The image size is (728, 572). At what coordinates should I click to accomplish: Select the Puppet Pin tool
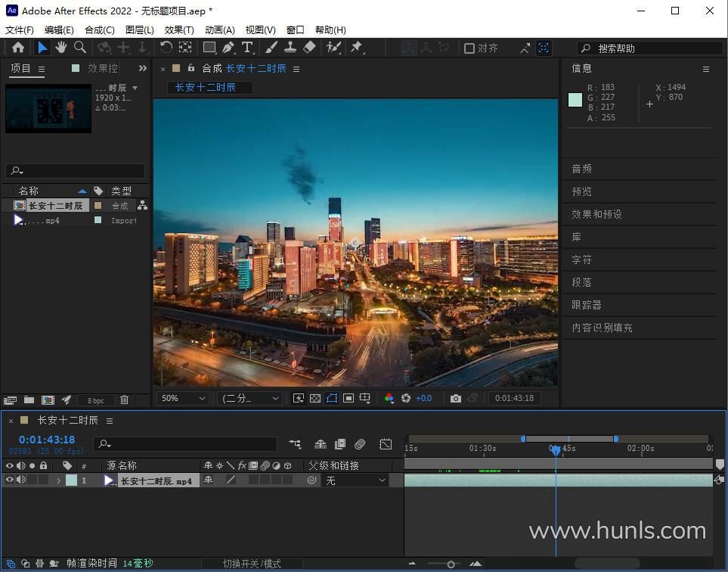click(357, 48)
